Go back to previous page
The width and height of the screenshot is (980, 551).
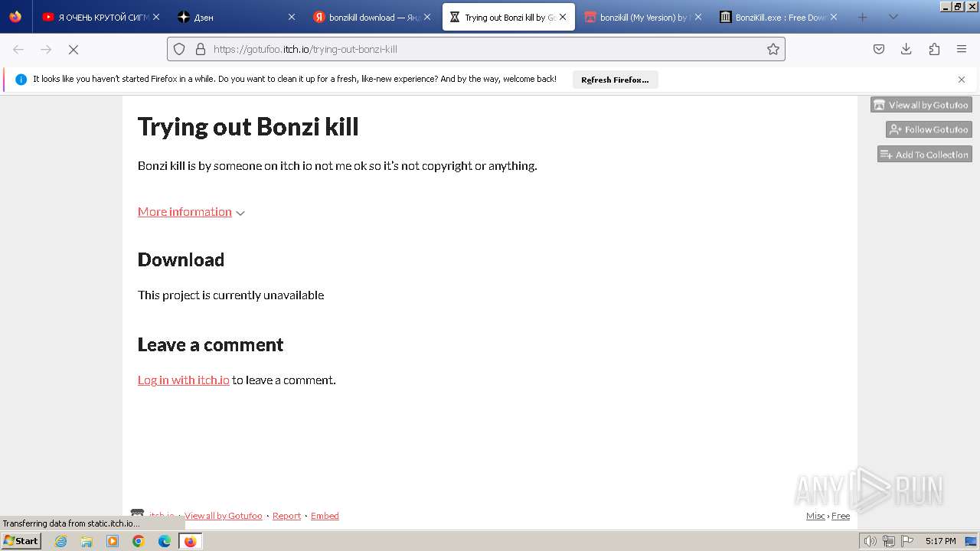[18, 49]
